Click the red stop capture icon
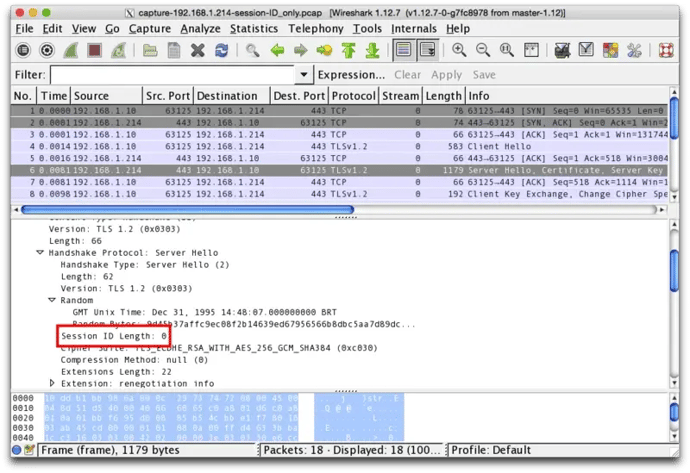 click(x=95, y=50)
